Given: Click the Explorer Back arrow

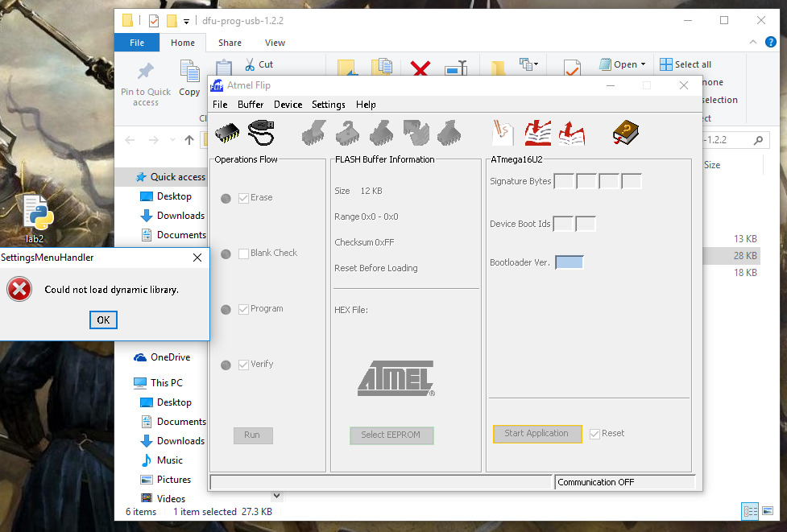Looking at the screenshot, I should point(130,140).
